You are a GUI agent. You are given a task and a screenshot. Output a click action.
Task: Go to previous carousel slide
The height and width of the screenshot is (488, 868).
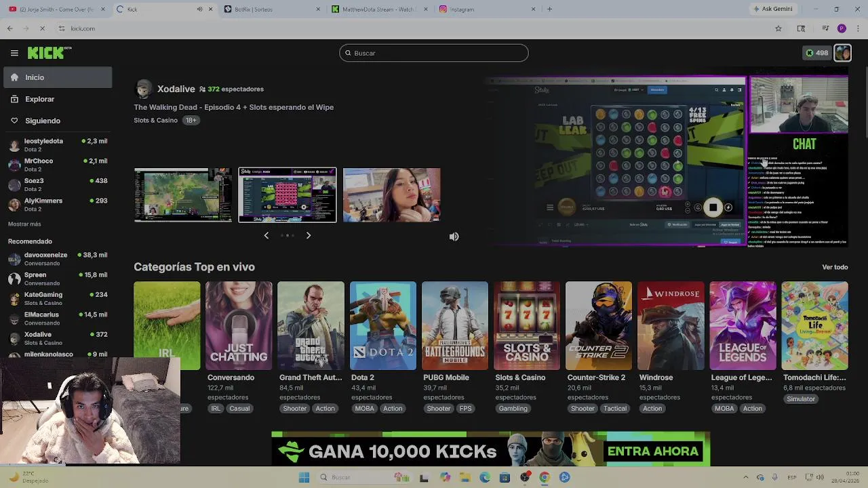(266, 235)
